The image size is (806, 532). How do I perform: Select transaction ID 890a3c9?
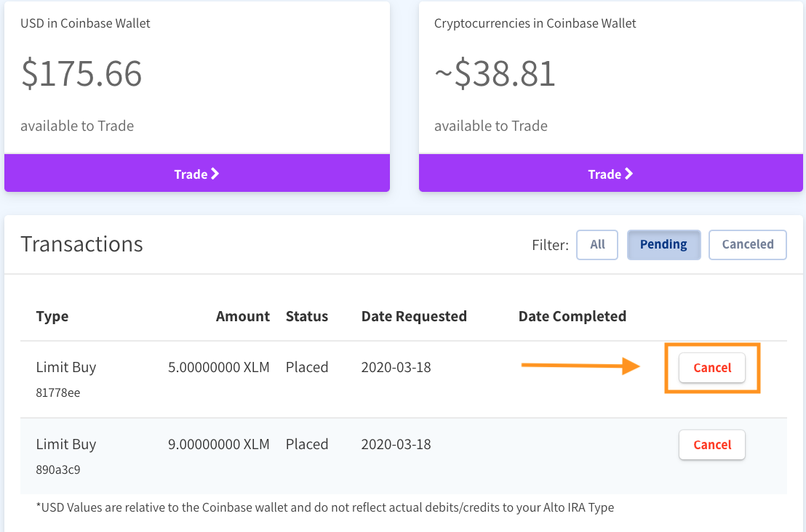(x=58, y=470)
